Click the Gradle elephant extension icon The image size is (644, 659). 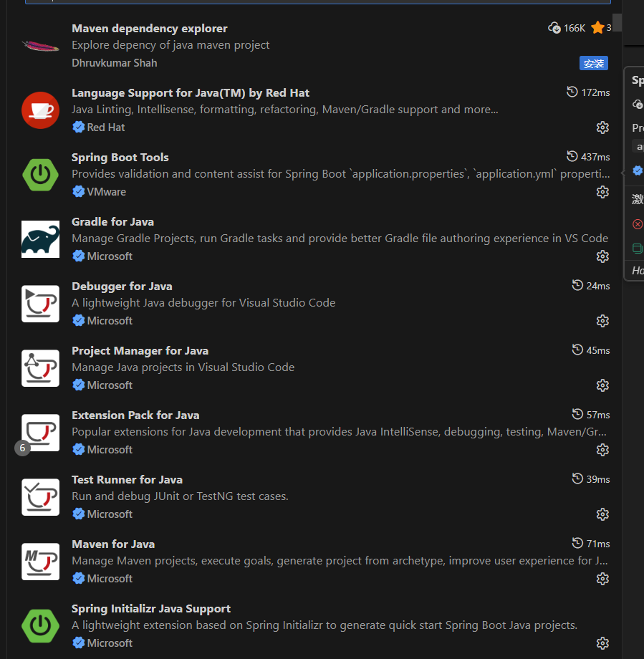[40, 239]
